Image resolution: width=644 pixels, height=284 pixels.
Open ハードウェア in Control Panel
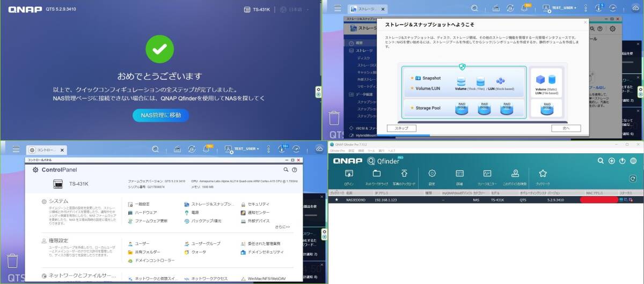pyautogui.click(x=142, y=212)
